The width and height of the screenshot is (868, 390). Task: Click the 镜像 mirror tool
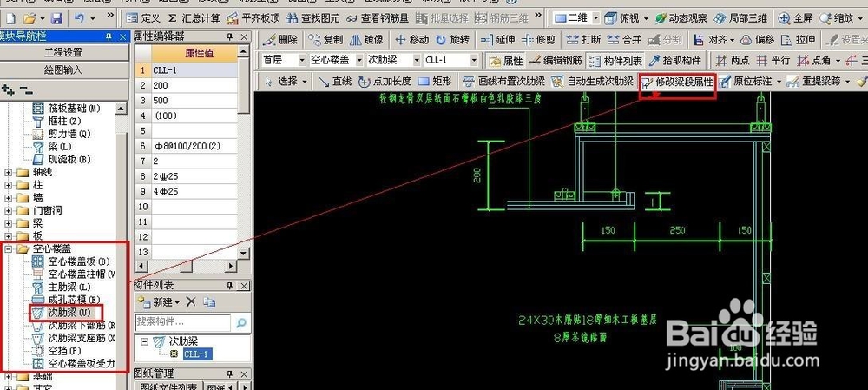point(367,40)
